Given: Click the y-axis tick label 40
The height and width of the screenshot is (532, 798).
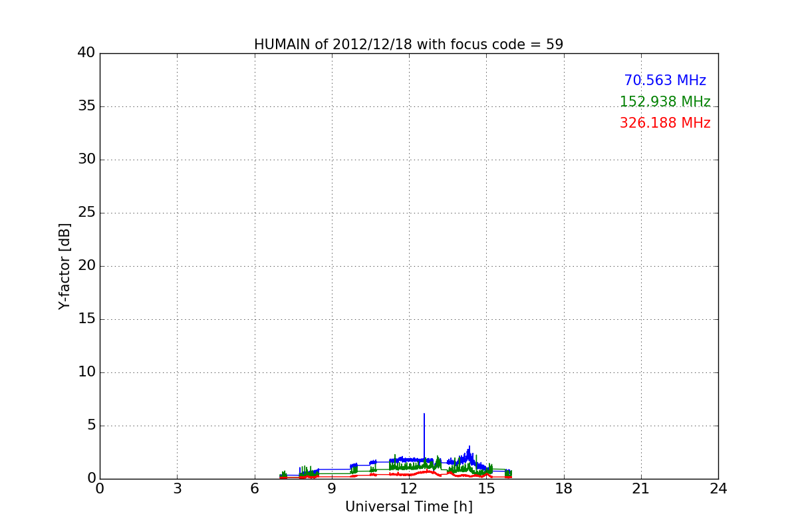Looking at the screenshot, I should (x=86, y=53).
